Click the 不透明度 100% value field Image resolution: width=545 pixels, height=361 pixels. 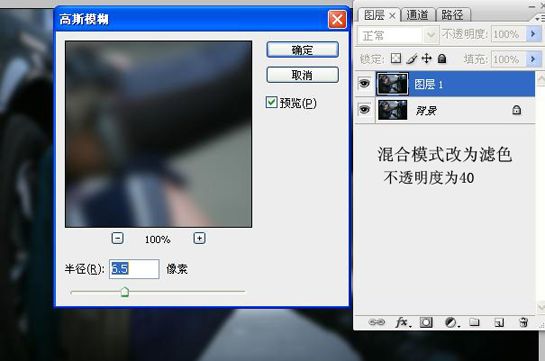(x=508, y=34)
